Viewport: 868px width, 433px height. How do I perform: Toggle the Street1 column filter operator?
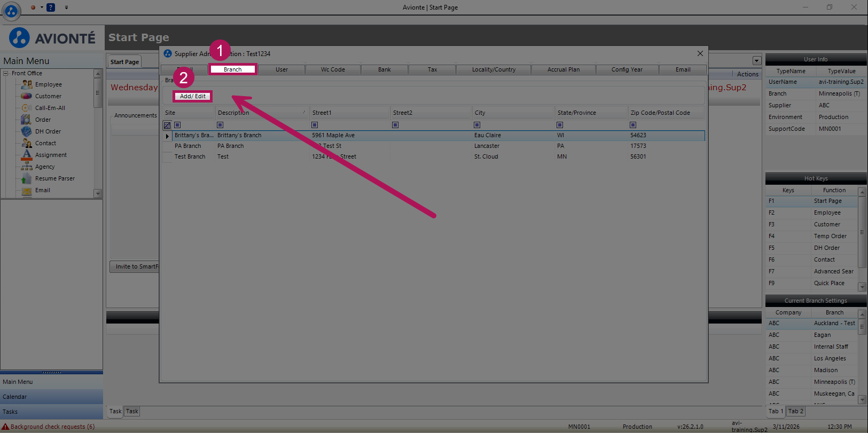point(315,125)
